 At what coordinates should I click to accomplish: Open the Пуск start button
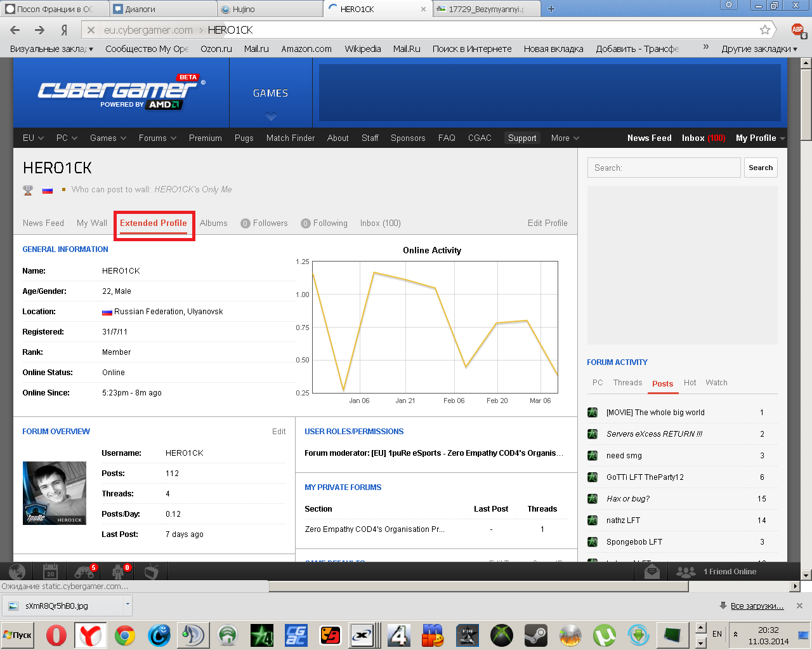tap(18, 635)
